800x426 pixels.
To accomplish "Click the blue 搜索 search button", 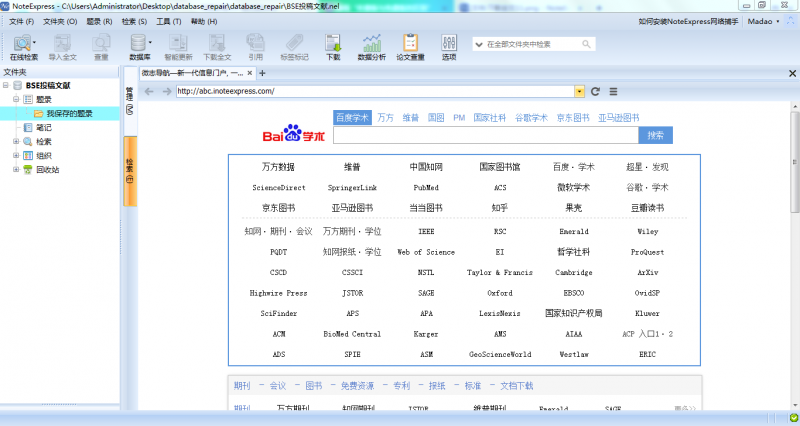I will point(656,135).
